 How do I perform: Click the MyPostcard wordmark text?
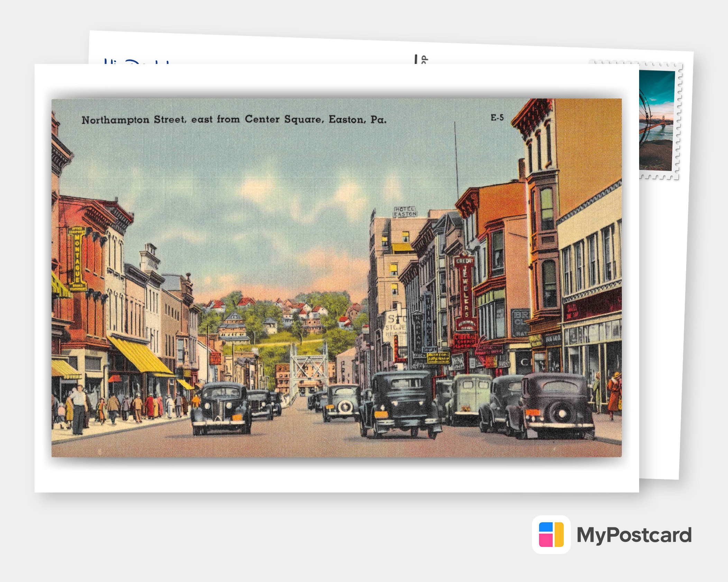pos(634,535)
